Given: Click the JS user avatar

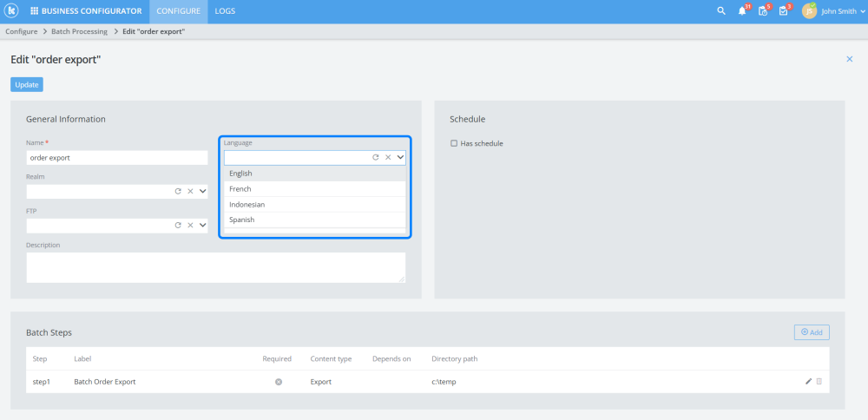Looking at the screenshot, I should (809, 11).
